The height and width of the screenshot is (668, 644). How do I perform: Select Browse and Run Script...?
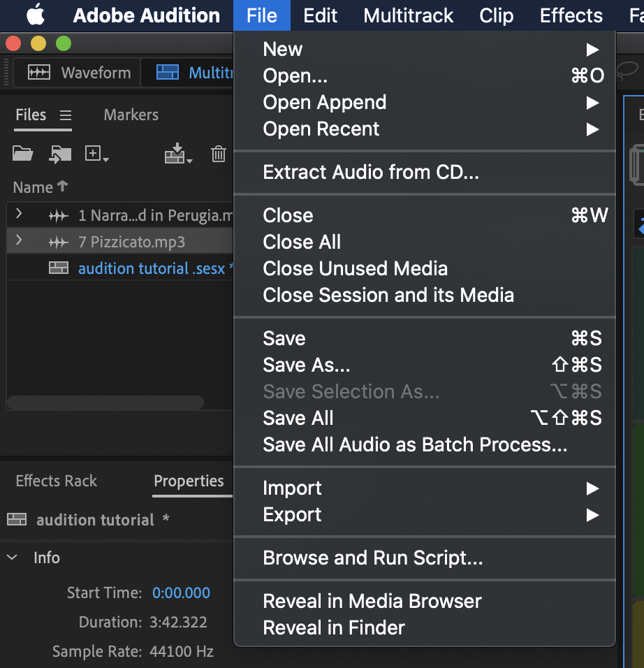[x=425, y=558]
